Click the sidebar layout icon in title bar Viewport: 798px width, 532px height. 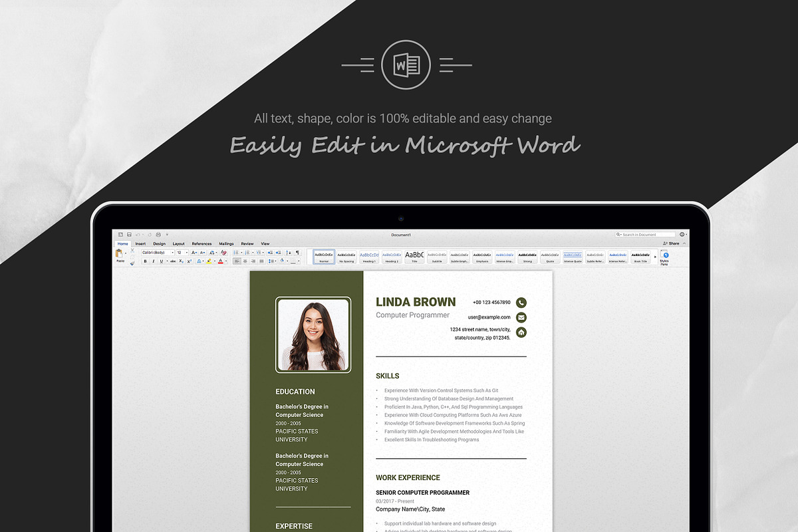(120, 235)
